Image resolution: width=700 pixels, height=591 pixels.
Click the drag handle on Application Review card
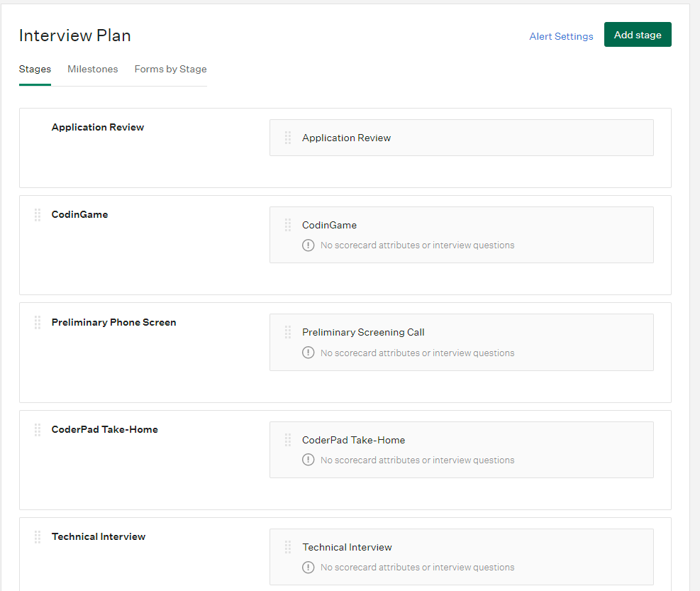coord(287,138)
